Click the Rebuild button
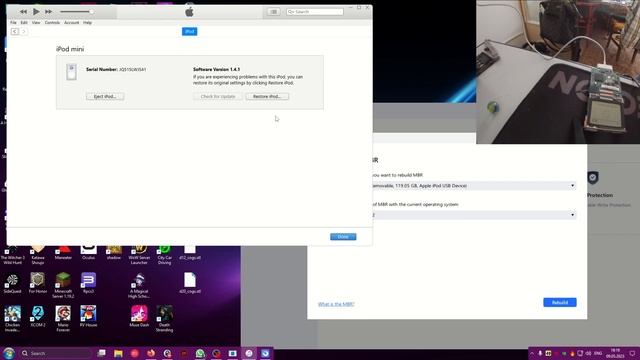 pyautogui.click(x=560, y=302)
